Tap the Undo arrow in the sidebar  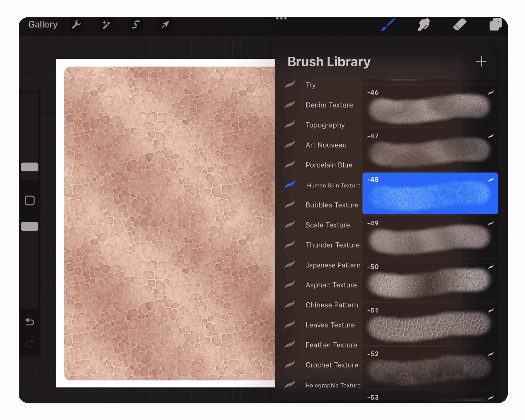(x=30, y=322)
